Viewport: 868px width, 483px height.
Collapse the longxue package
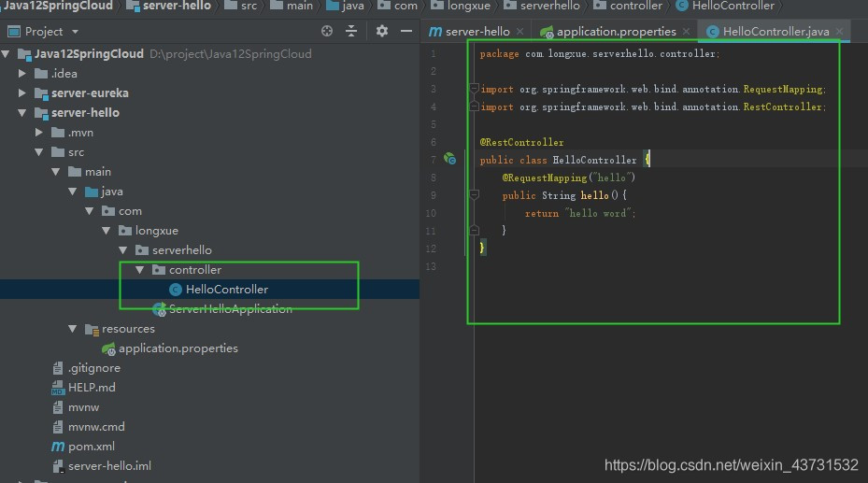tap(107, 230)
